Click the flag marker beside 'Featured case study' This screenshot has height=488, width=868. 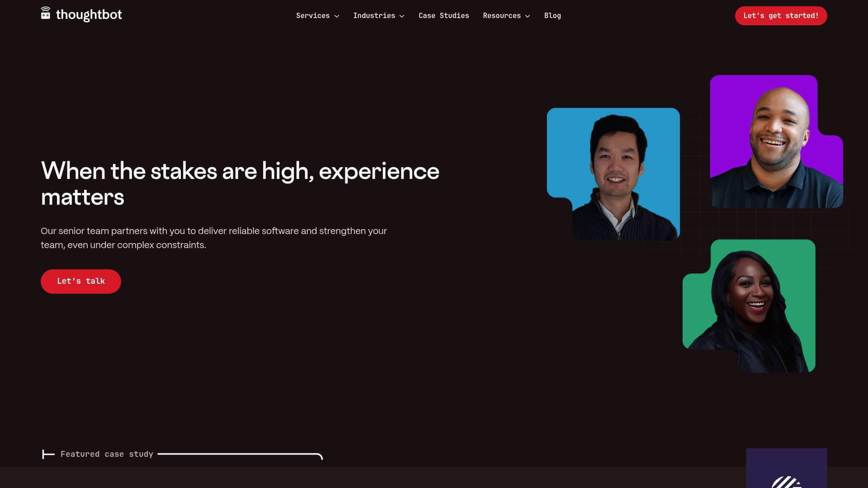click(48, 454)
